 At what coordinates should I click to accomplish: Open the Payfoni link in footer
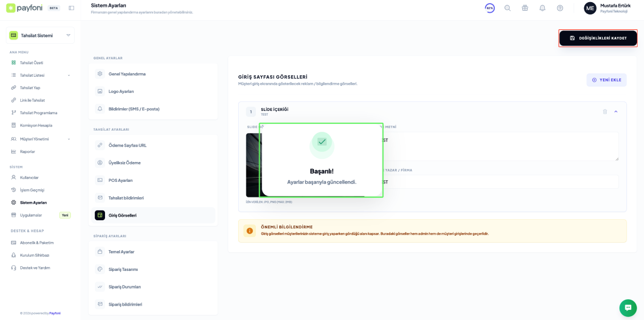point(55,313)
